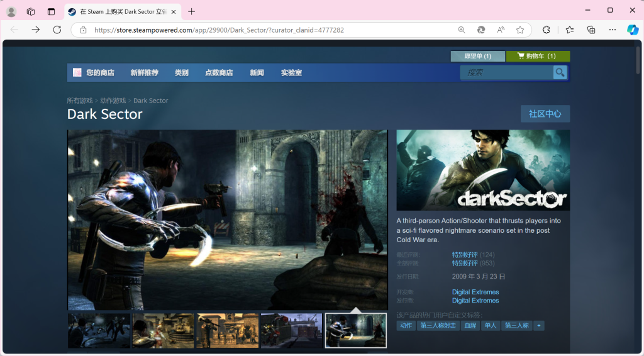Image resolution: width=644 pixels, height=356 pixels.
Task: Close the Dark Sector Steam tab
Action: (174, 12)
